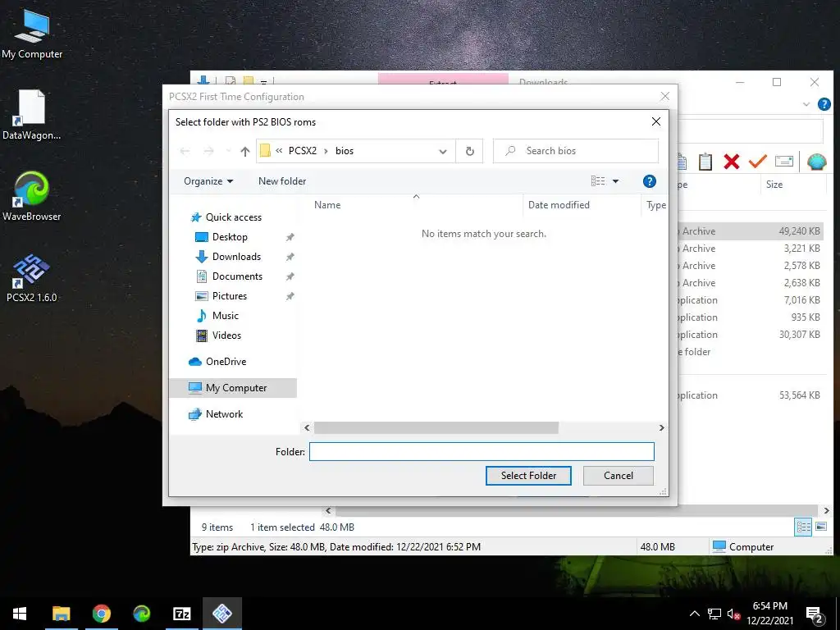This screenshot has height=630, width=840.
Task: Click the muted volume tray icon
Action: 733,614
